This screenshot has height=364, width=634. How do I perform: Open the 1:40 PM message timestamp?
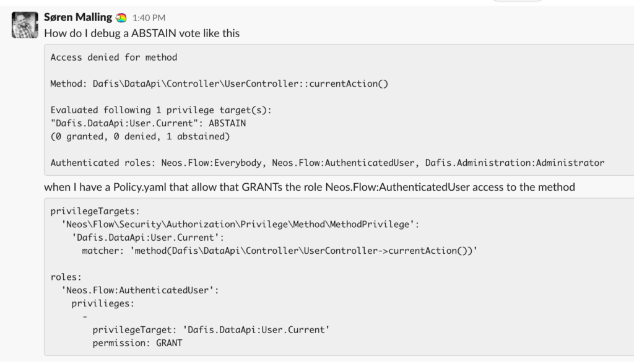coord(149,18)
